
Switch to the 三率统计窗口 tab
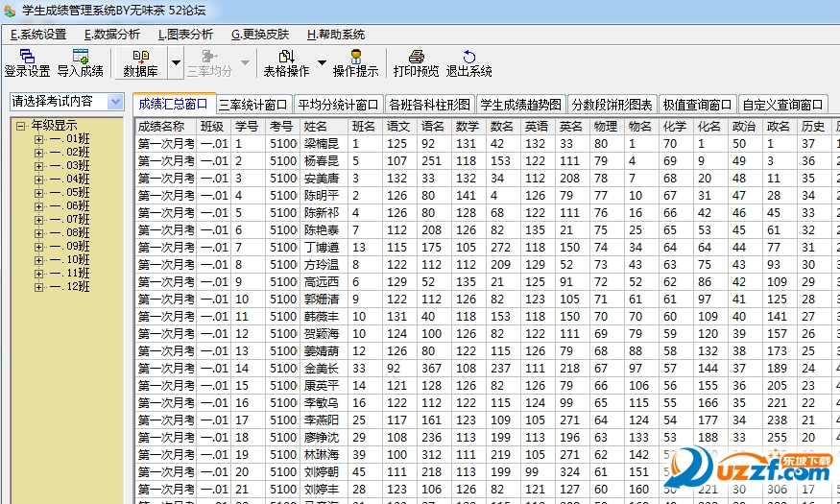tap(253, 105)
